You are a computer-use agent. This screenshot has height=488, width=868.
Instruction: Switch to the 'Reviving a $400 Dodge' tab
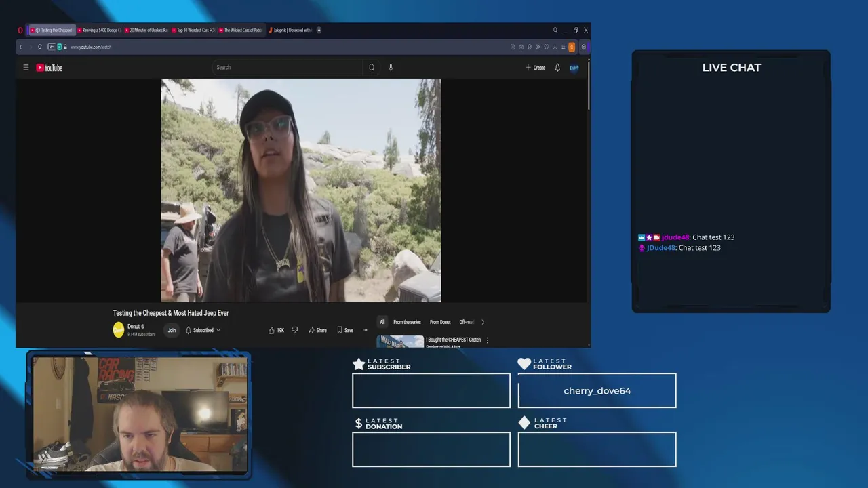(99, 30)
